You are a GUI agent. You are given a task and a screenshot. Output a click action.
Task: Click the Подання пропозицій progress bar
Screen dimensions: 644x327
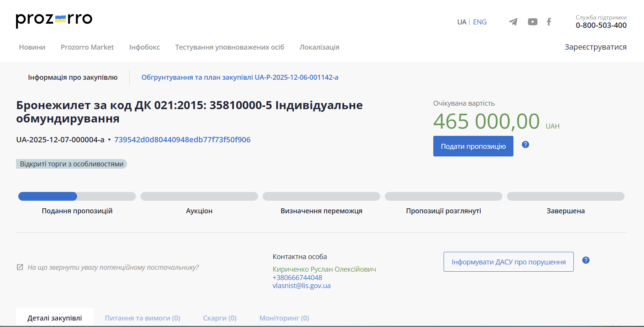click(x=77, y=197)
